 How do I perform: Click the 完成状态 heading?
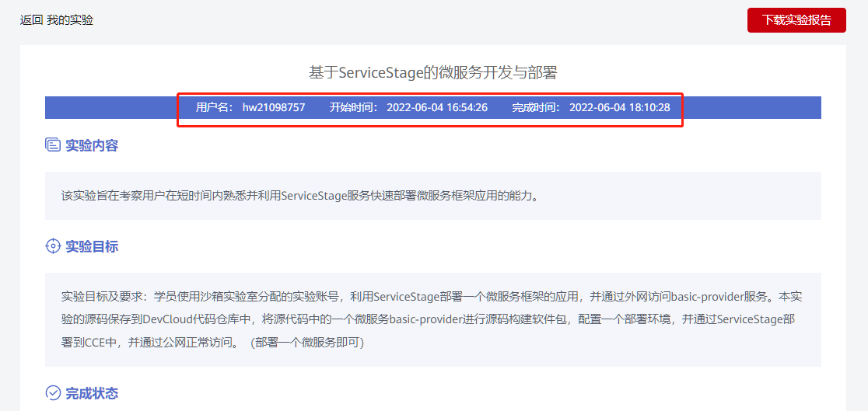(x=92, y=394)
